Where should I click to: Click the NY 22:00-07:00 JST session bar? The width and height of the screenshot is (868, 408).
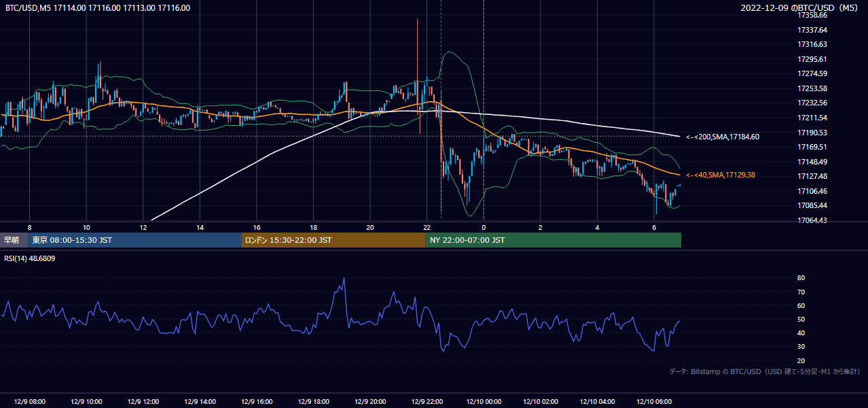click(x=554, y=240)
